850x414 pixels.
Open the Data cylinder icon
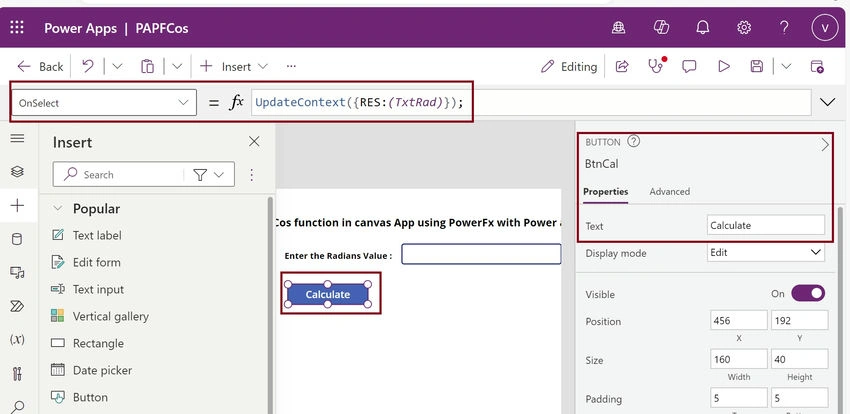pyautogui.click(x=17, y=239)
